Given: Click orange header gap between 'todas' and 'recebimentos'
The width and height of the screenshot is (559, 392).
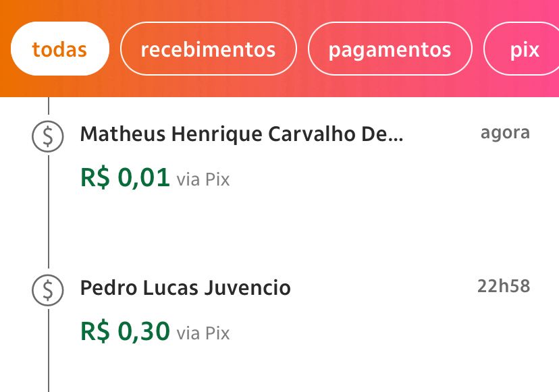Looking at the screenshot, I should pos(115,49).
